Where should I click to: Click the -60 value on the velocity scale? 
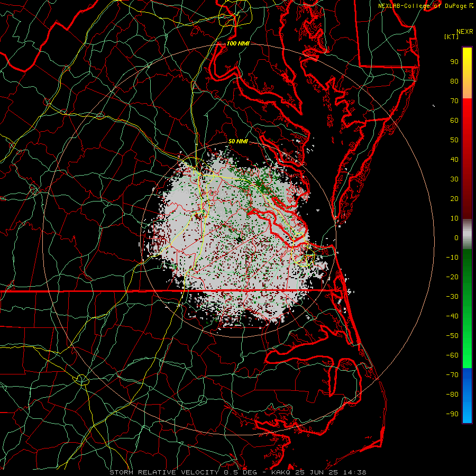(452, 355)
